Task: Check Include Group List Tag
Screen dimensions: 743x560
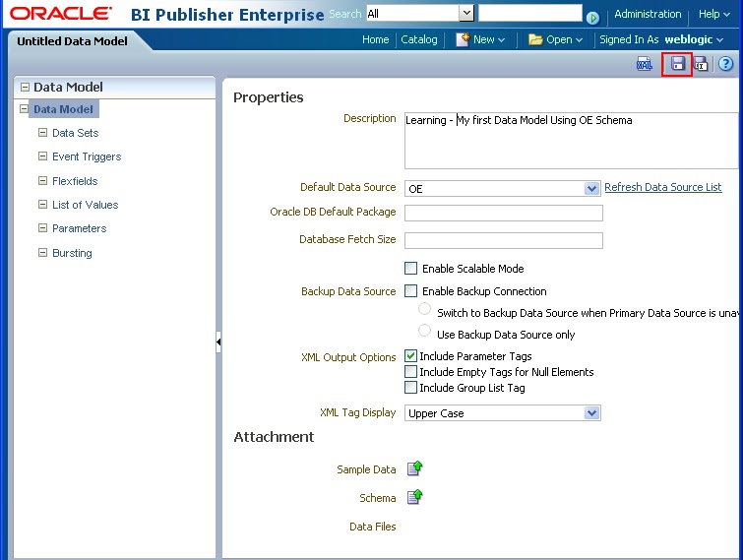Action: (x=410, y=387)
